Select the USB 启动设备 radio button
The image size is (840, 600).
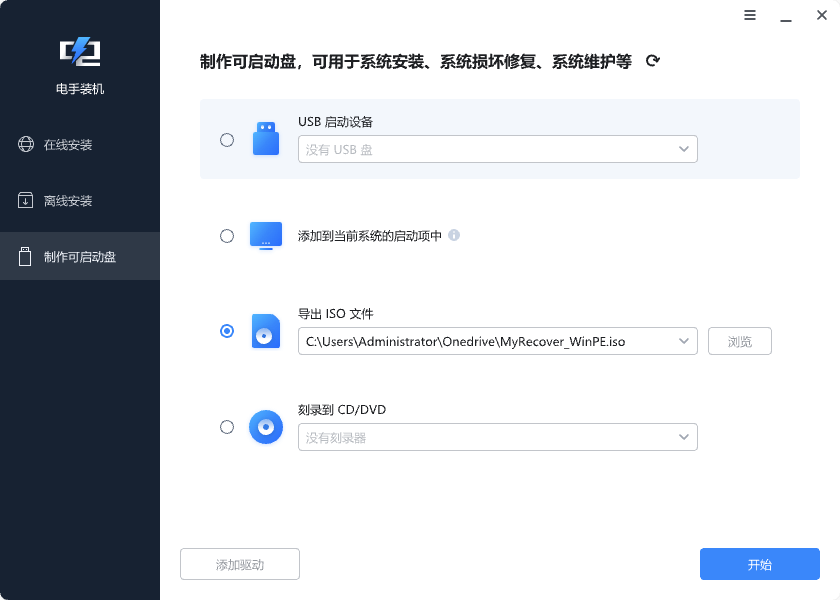click(x=227, y=139)
